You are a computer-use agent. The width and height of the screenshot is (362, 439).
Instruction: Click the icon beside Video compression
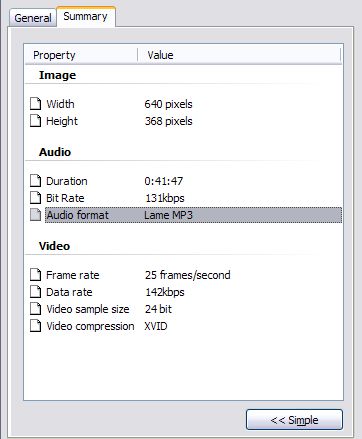click(36, 326)
